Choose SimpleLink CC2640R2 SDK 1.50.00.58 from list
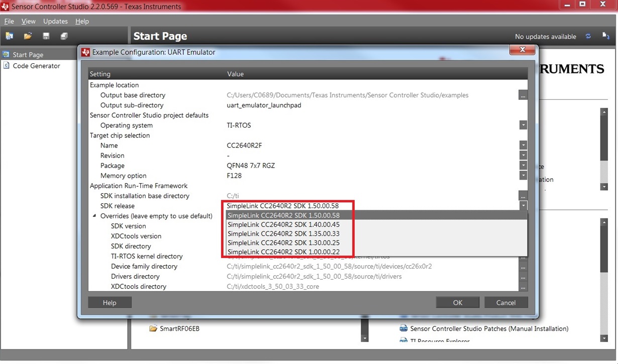The width and height of the screenshot is (618, 364). pos(376,215)
